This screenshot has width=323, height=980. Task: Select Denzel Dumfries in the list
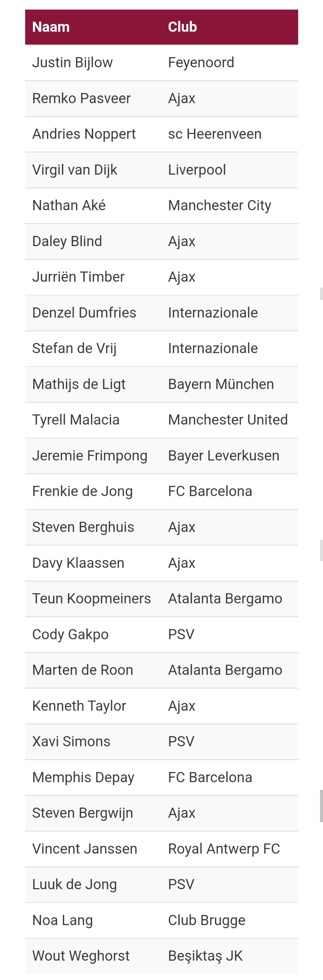84,313
